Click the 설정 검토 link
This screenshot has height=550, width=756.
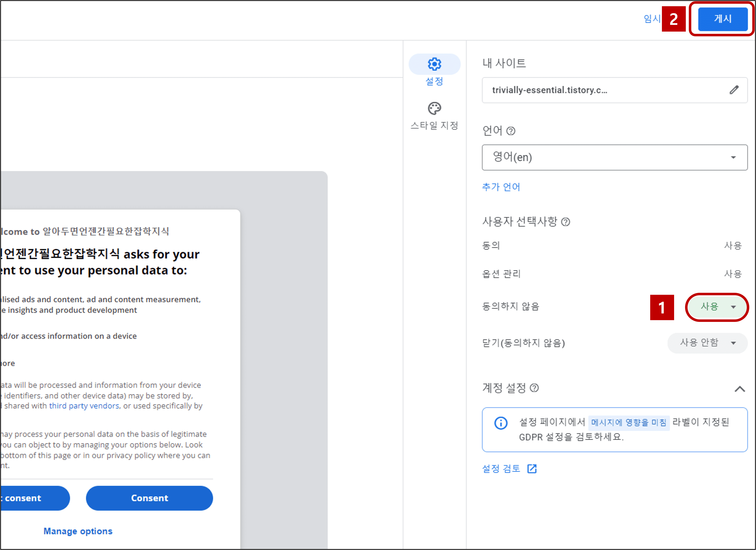click(x=501, y=469)
